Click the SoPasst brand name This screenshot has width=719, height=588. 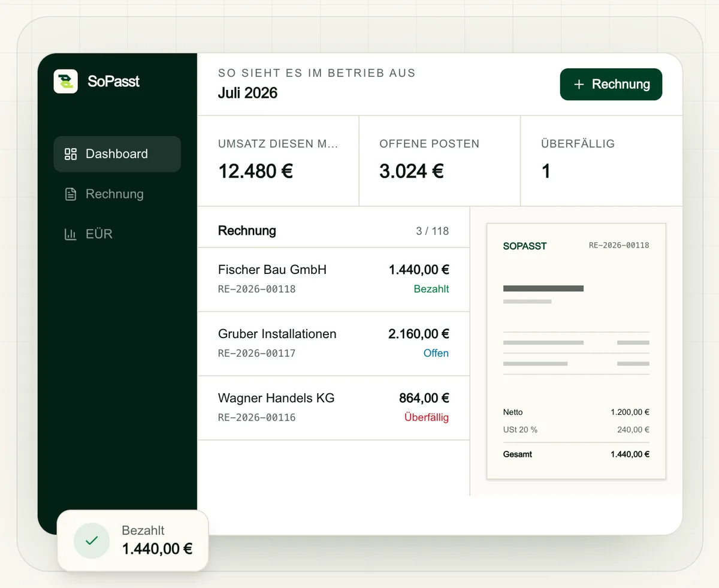click(114, 82)
